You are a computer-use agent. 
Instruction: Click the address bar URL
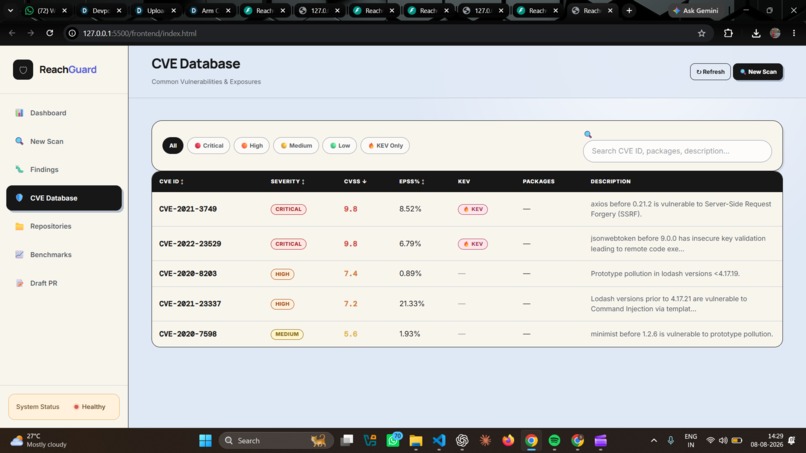point(140,33)
